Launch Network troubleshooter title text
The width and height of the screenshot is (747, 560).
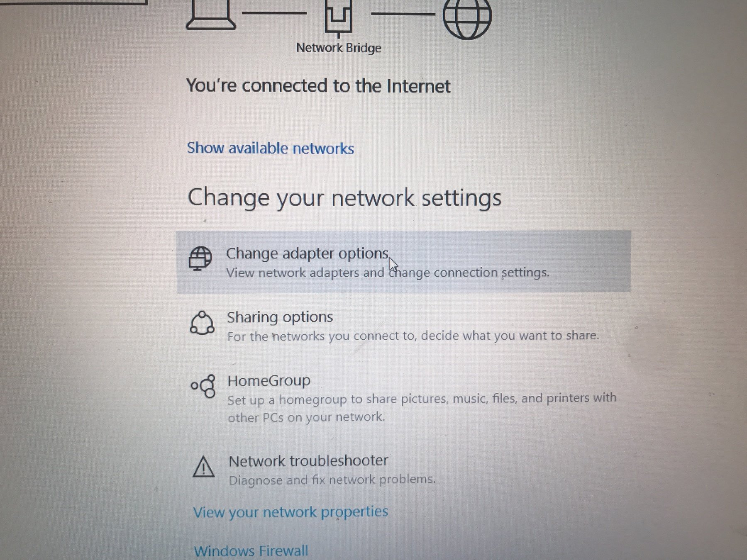click(x=308, y=461)
